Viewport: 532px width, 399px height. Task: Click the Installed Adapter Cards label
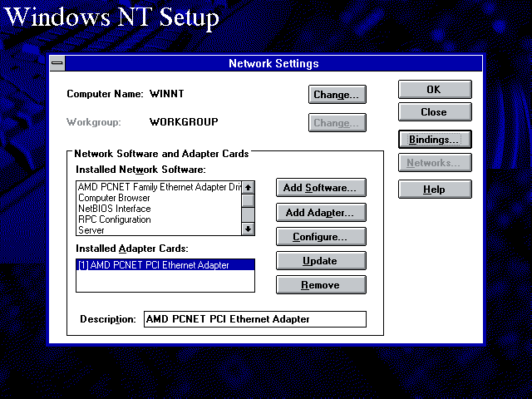132,249
